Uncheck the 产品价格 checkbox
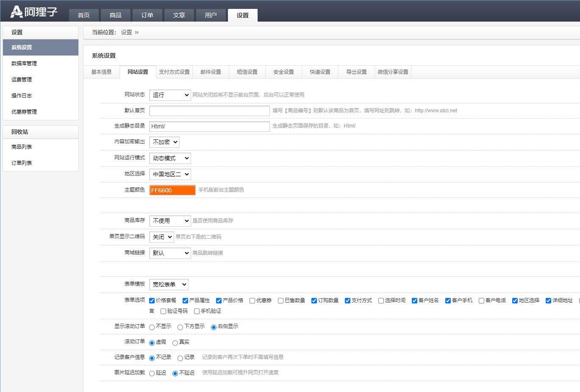This screenshot has height=392, width=580. pos(219,300)
